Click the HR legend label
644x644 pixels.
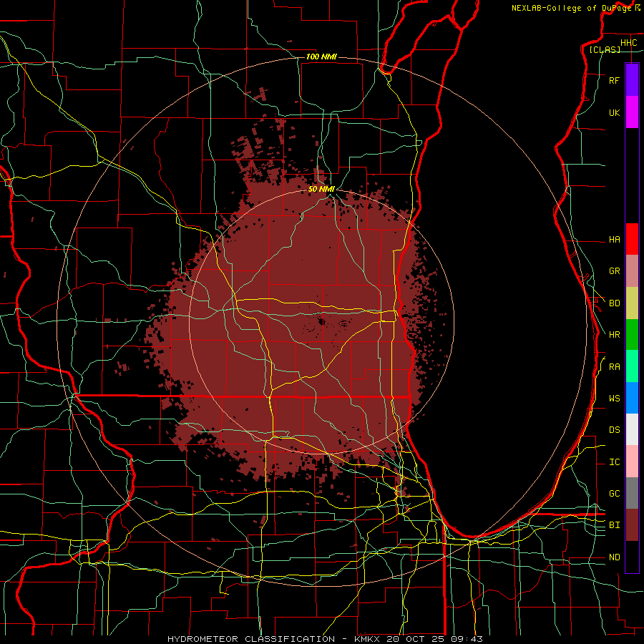point(614,335)
